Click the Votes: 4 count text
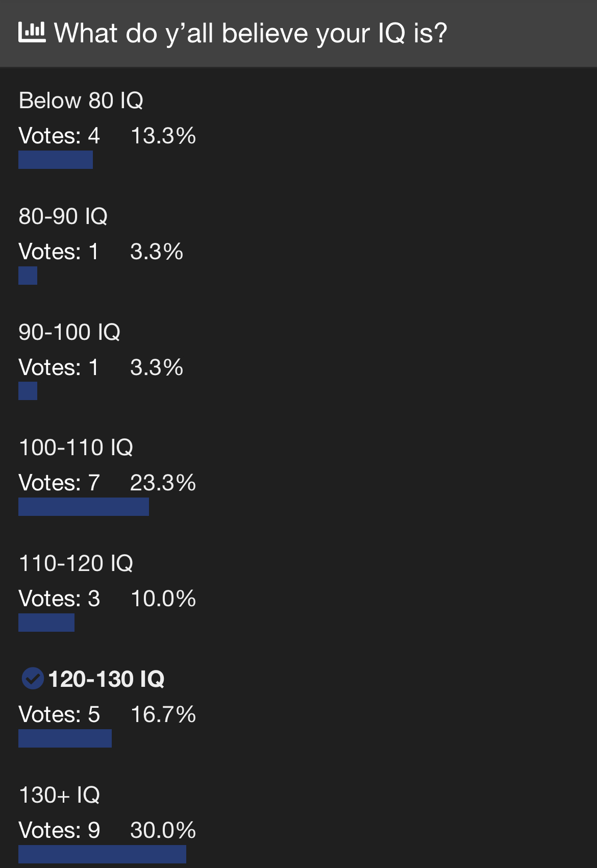597x868 pixels. coord(59,136)
